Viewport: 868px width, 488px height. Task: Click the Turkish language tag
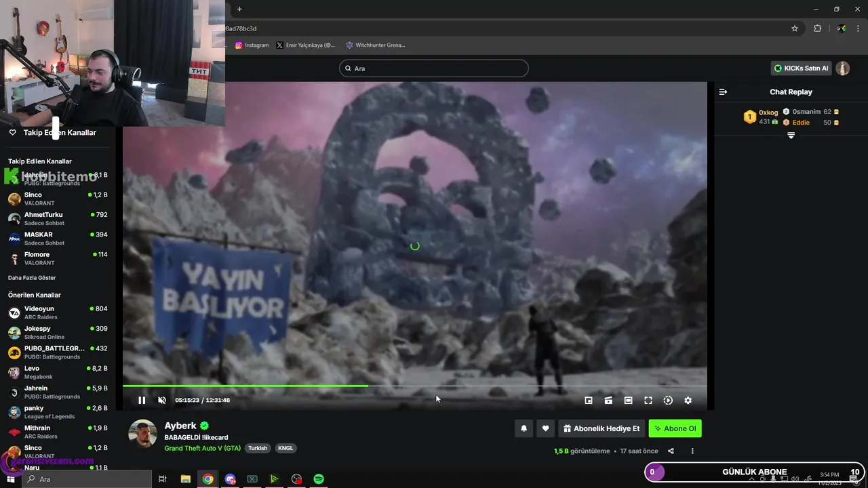258,448
